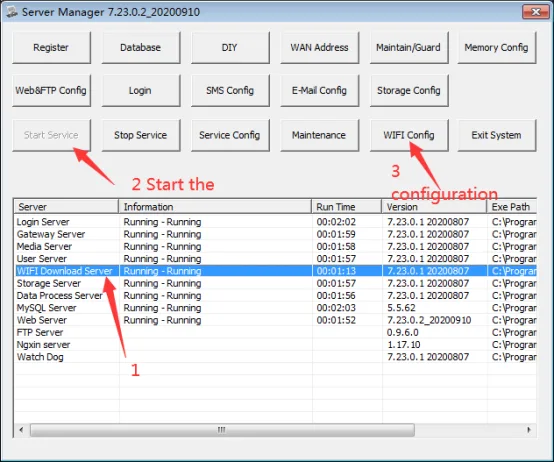Click version 7.23.0.2_20200910 of Web Server
Viewport: 554px width, 462px height.
click(x=429, y=320)
